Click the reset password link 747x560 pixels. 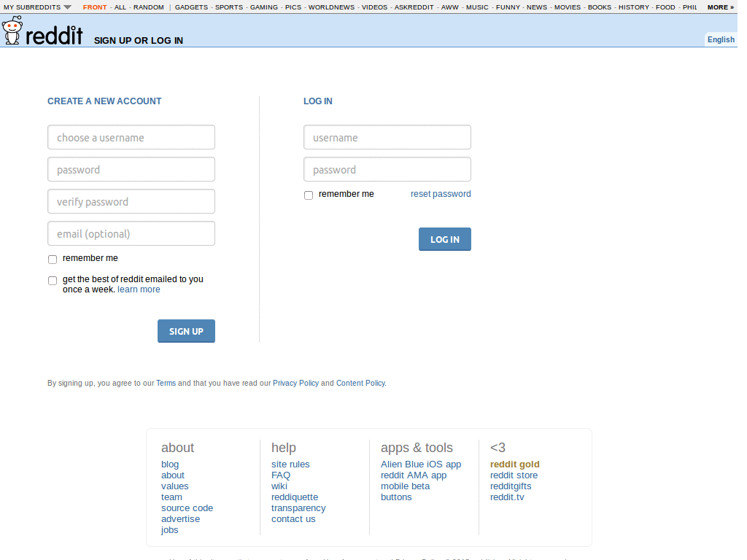tap(441, 194)
